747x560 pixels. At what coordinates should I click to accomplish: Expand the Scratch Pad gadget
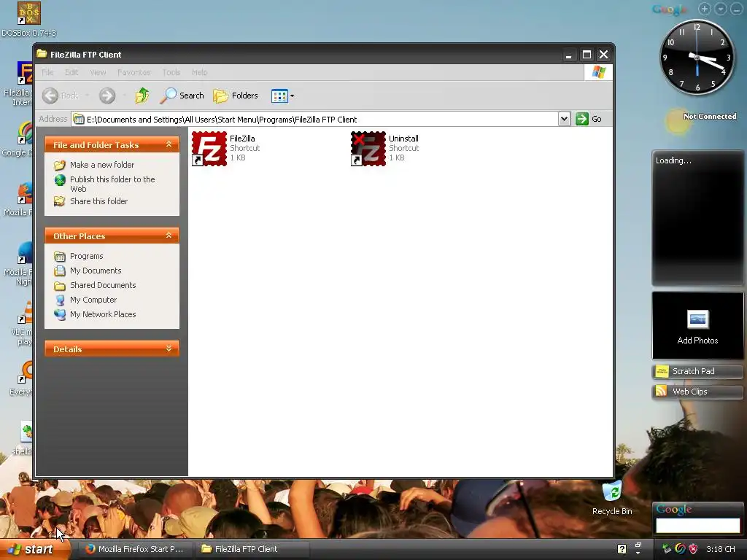[697, 371]
